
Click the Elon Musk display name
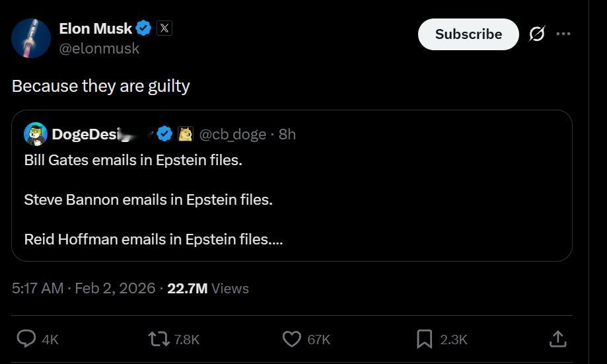pyautogui.click(x=95, y=28)
